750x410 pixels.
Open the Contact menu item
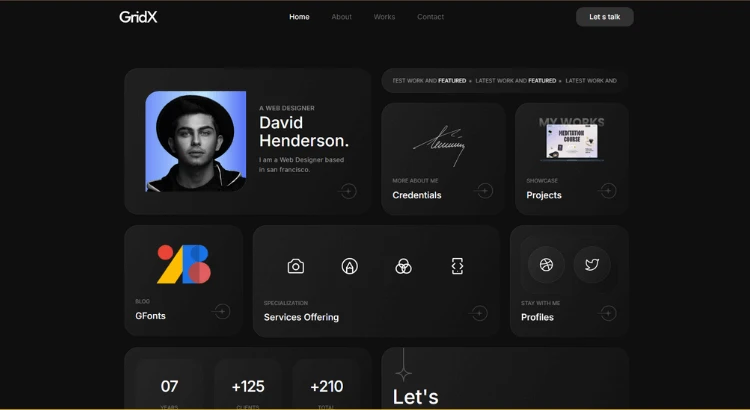pos(430,17)
